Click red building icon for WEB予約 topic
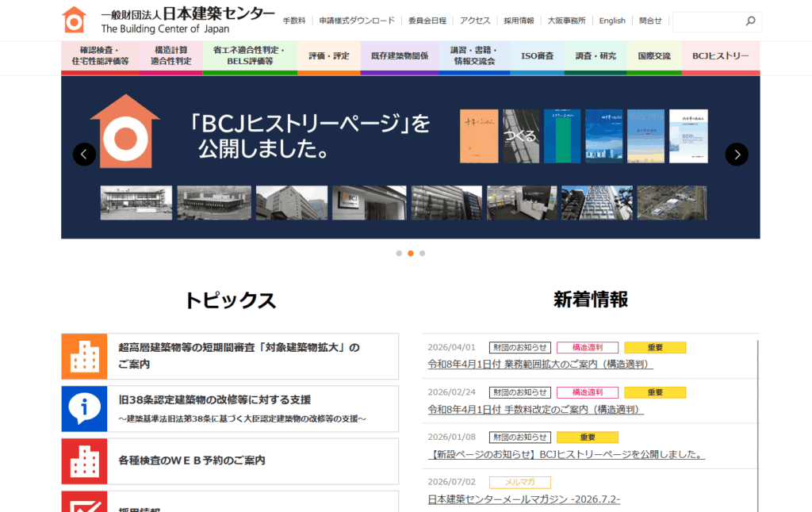The width and height of the screenshot is (812, 512). [84, 461]
